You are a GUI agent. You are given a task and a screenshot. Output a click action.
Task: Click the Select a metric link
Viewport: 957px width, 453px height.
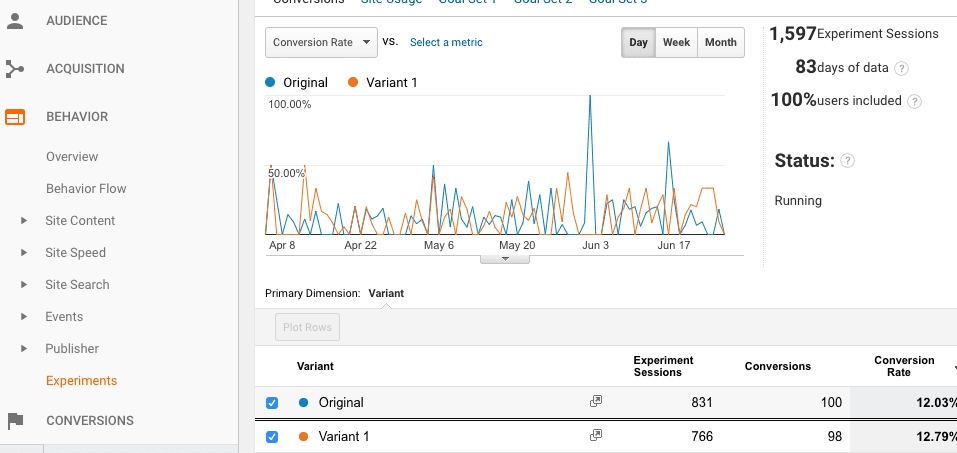446,42
